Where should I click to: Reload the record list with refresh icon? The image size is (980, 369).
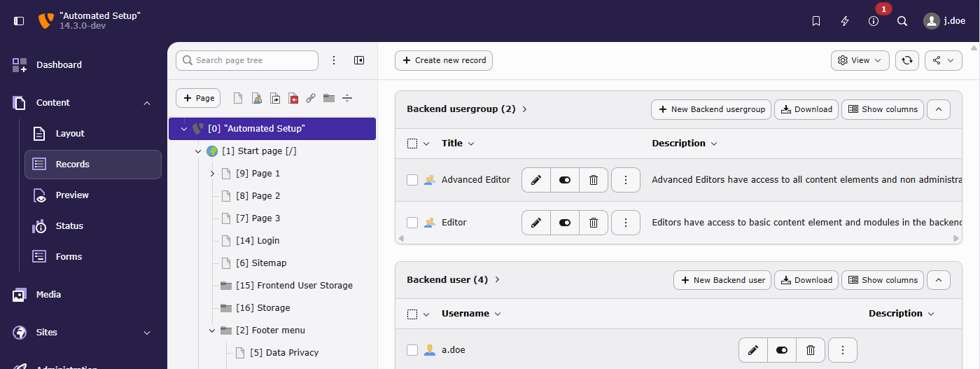[907, 60]
